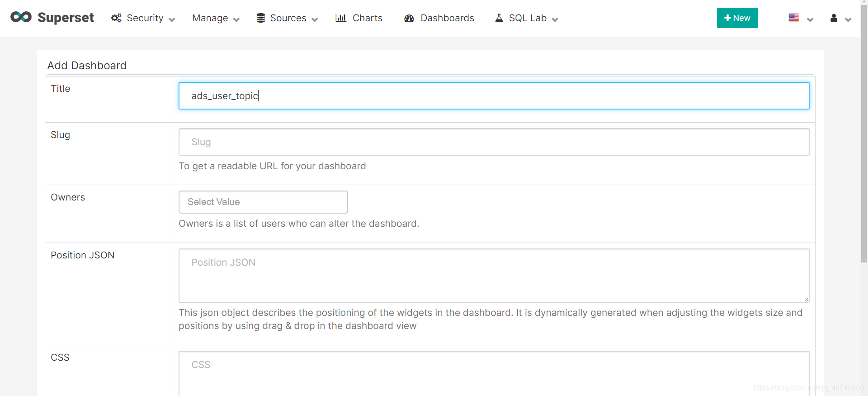The height and width of the screenshot is (396, 868).
Task: Click the Position JSON field label
Action: tap(83, 255)
